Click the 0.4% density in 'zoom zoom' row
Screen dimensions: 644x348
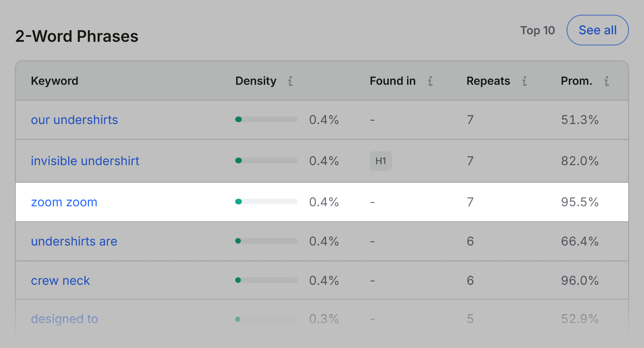tap(324, 202)
